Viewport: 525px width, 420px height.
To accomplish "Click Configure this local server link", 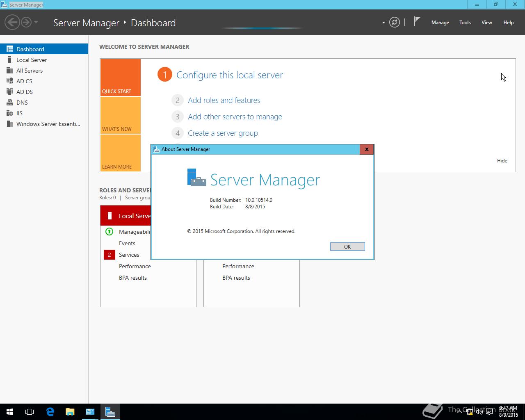I will (230, 75).
